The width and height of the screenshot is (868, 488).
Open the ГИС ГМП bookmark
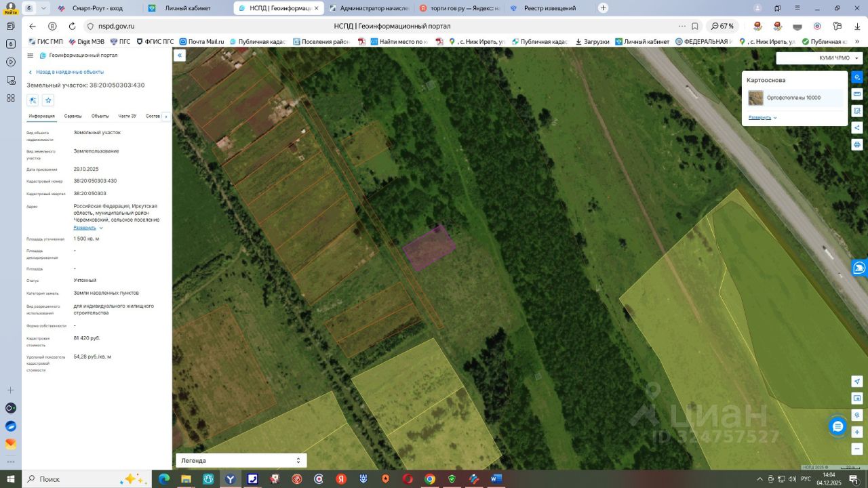pos(45,41)
